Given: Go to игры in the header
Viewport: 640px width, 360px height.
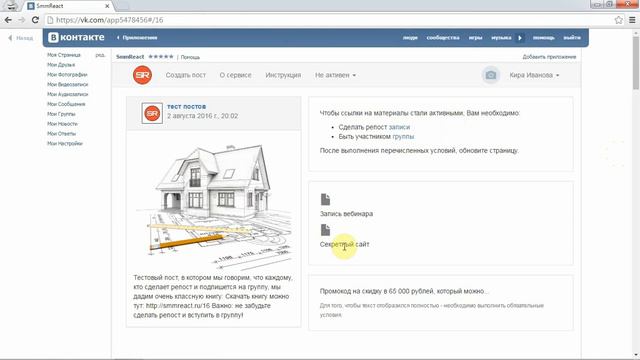Looking at the screenshot, I should click(x=476, y=38).
